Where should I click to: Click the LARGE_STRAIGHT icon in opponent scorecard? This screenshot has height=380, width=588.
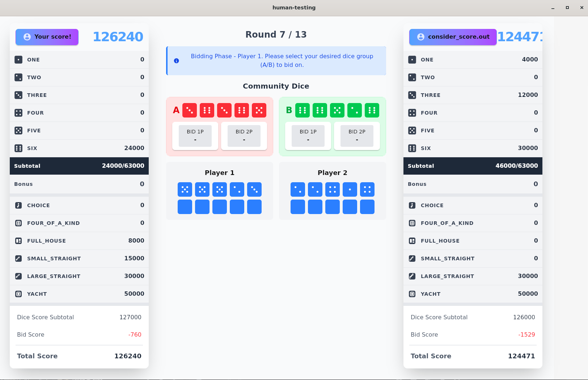[412, 276]
